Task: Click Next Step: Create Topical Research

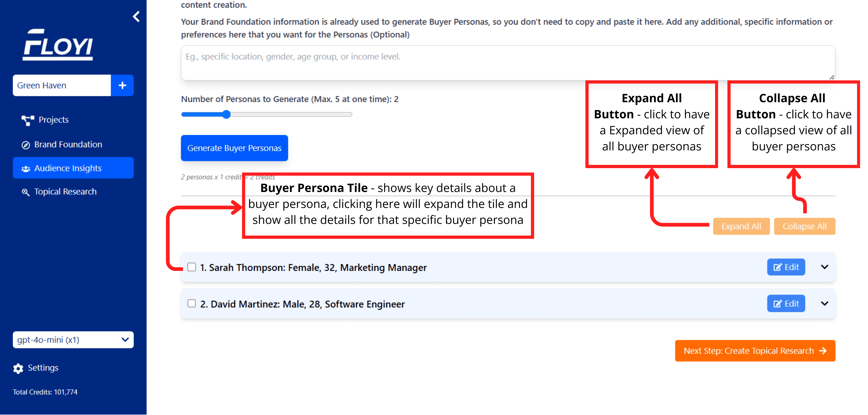Action: [x=755, y=351]
